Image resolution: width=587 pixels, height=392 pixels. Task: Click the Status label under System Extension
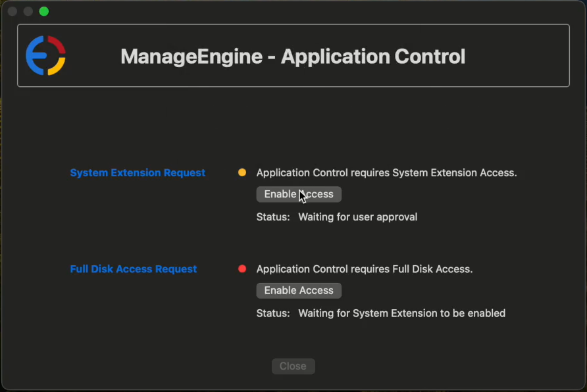[273, 217]
